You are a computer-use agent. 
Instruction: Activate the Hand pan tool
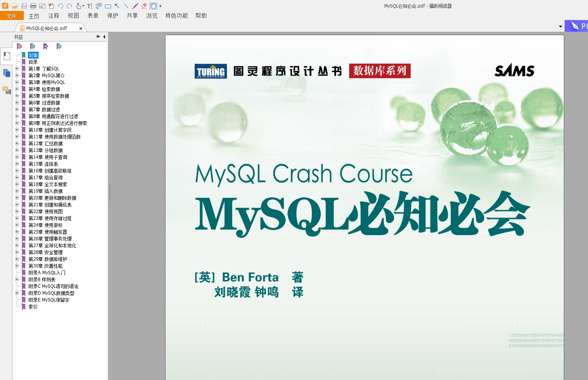[153, 6]
